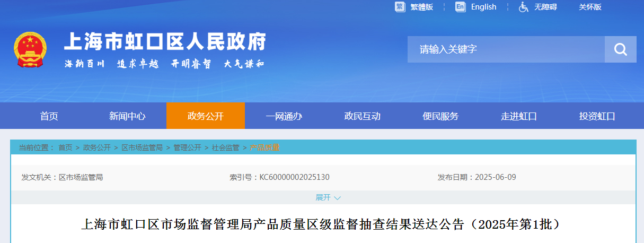Go to 区市场监管局 in breadcrumb
The height and width of the screenshot is (243, 644).
pos(142,147)
